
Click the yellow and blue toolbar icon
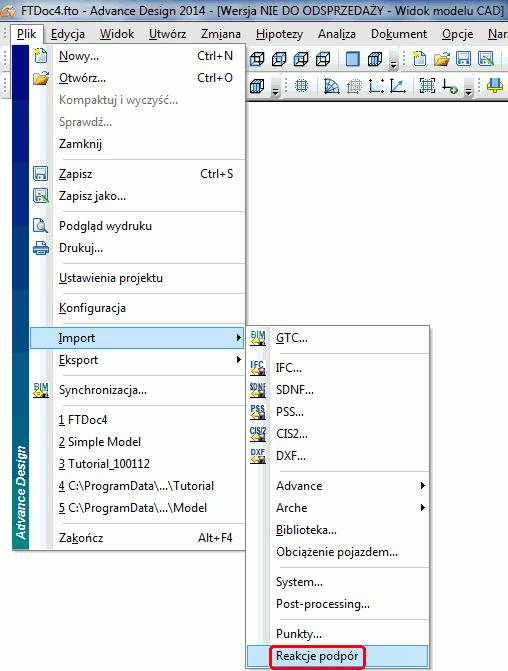[495, 86]
